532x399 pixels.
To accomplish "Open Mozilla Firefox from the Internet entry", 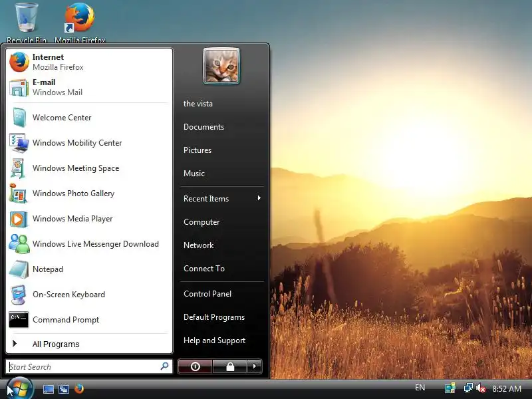I will coord(89,62).
